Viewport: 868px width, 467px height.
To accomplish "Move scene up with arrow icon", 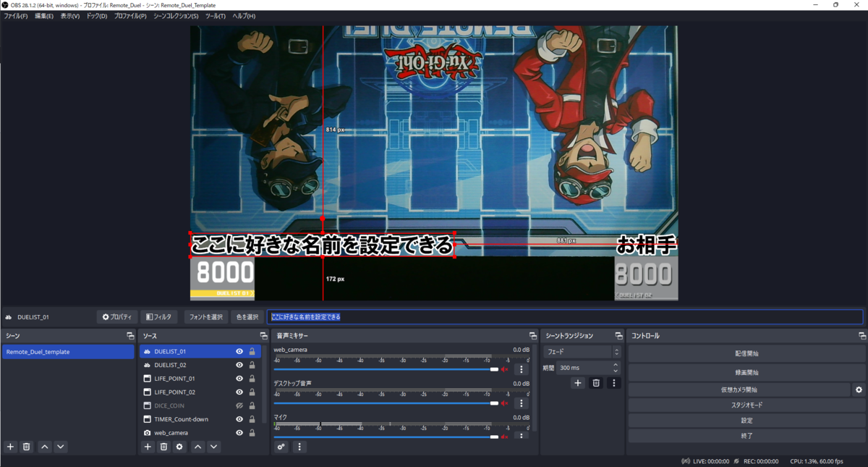I will [x=45, y=447].
